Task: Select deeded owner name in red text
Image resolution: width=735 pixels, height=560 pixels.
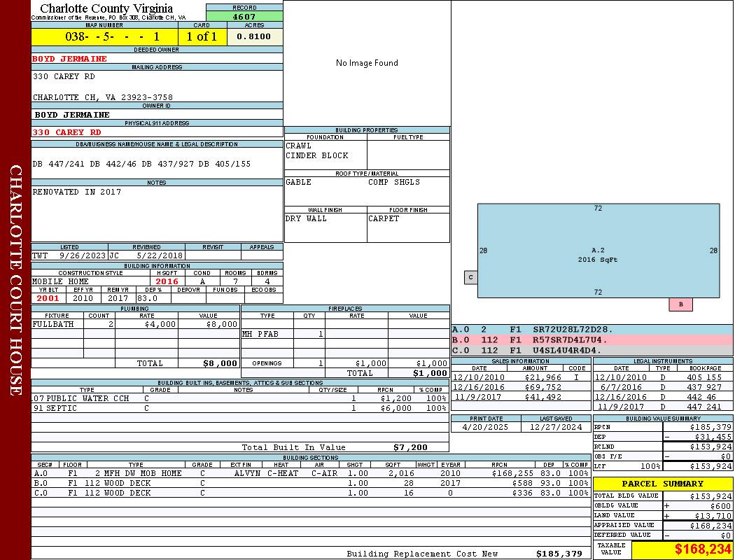Action: coord(70,59)
